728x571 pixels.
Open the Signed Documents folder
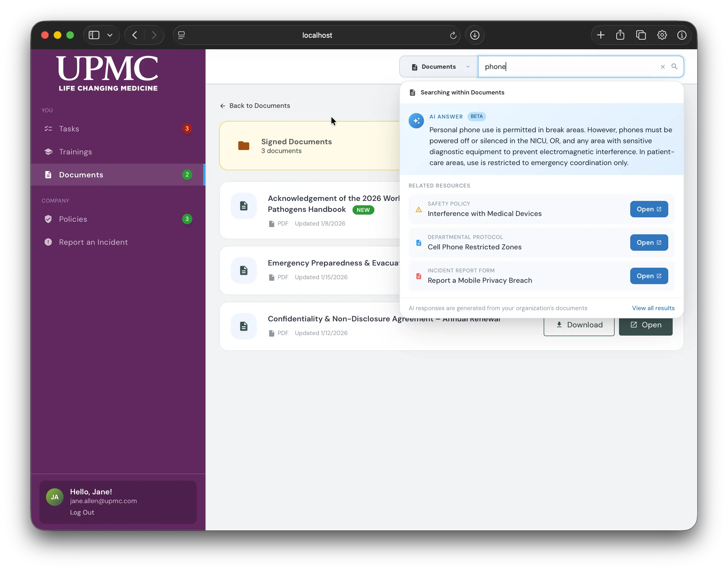click(x=309, y=146)
